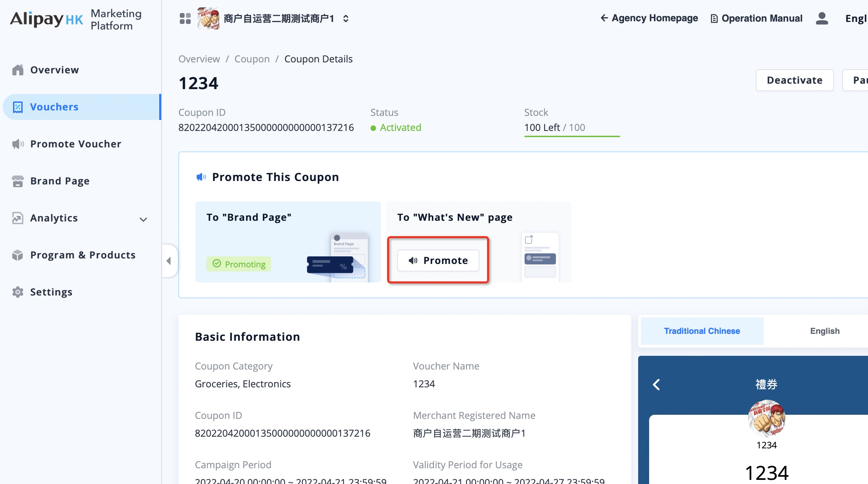Click the Overview house icon
The width and height of the screenshot is (868, 484).
(18, 70)
